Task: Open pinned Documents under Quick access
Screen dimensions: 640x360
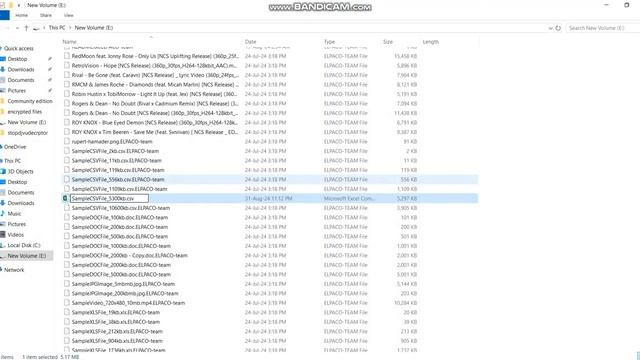Action: click(x=21, y=80)
